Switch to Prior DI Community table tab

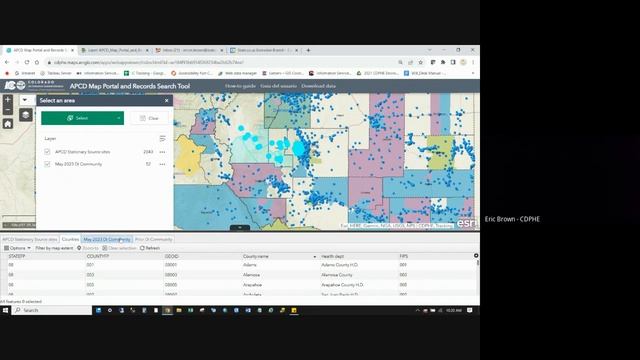pyautogui.click(x=153, y=239)
